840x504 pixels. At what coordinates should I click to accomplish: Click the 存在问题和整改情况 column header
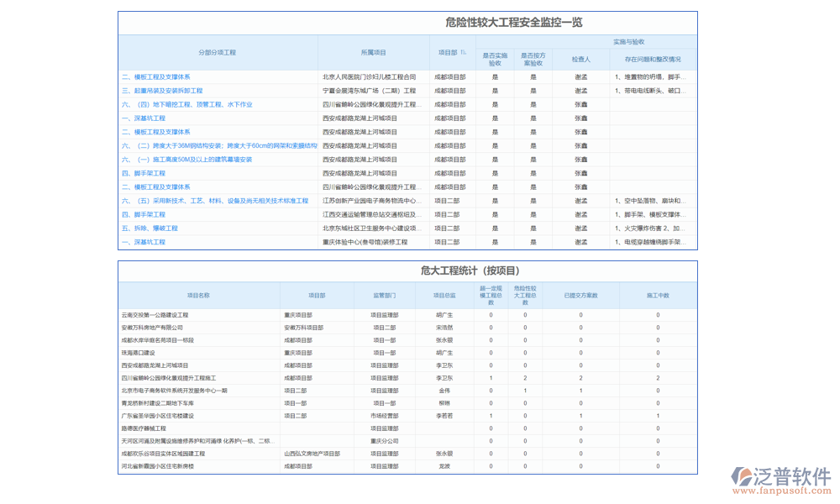(x=653, y=60)
